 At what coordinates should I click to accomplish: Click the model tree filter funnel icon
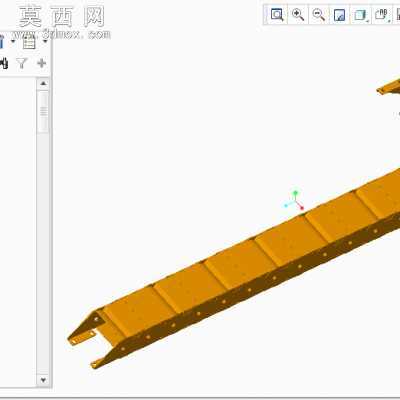point(22,63)
